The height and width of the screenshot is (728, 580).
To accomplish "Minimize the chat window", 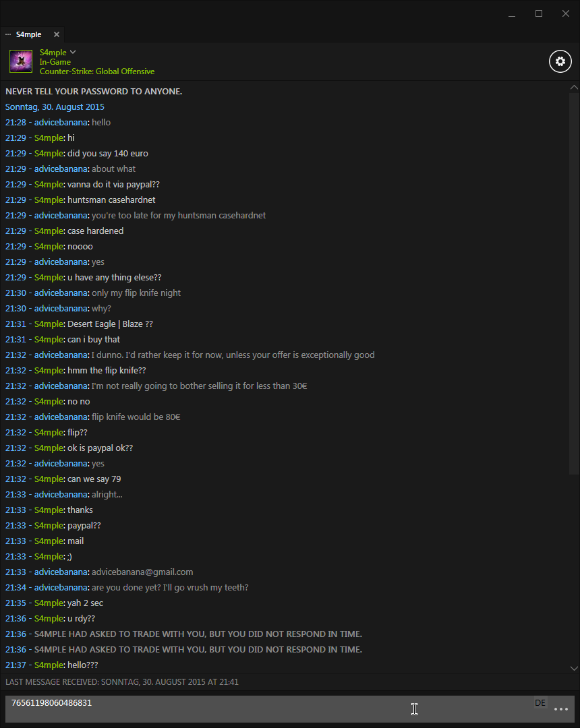I will tap(512, 14).
